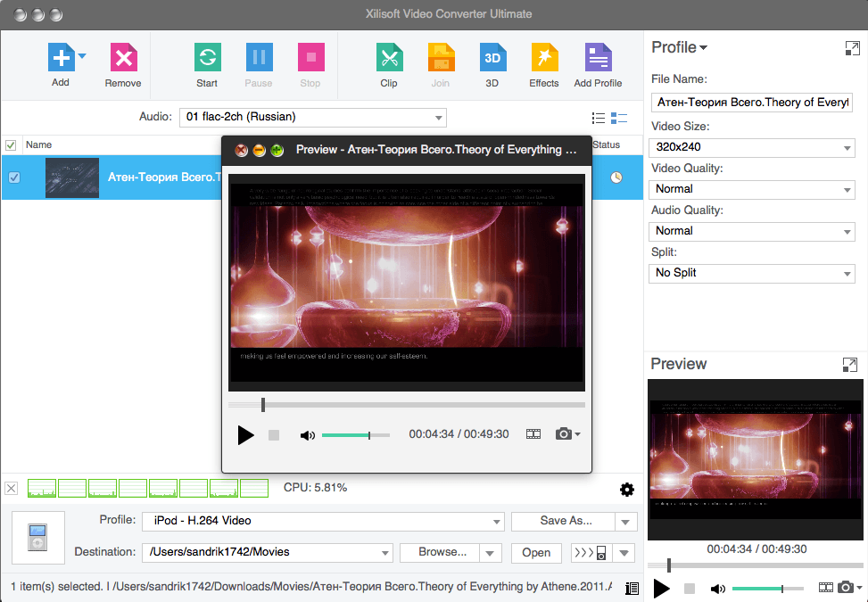Open the Audio Quality dropdown
Image resolution: width=868 pixels, height=602 pixels.
pos(752,231)
